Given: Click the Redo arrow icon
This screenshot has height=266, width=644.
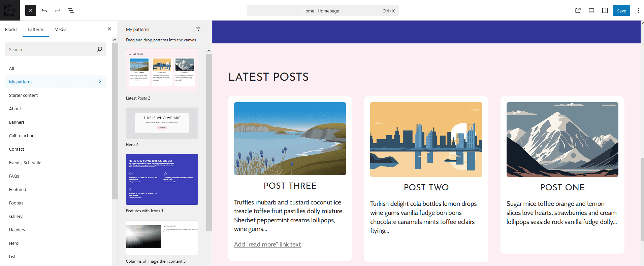Looking at the screenshot, I should (x=58, y=10).
